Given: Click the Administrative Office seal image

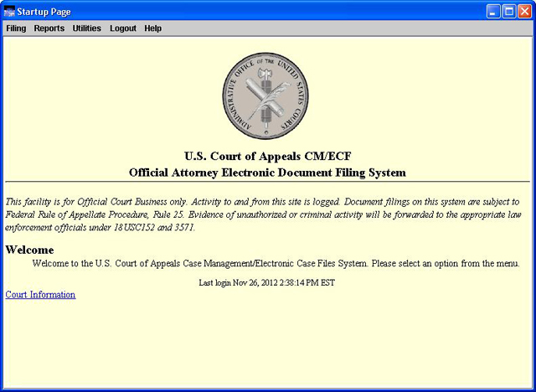Looking at the screenshot, I should (x=265, y=95).
